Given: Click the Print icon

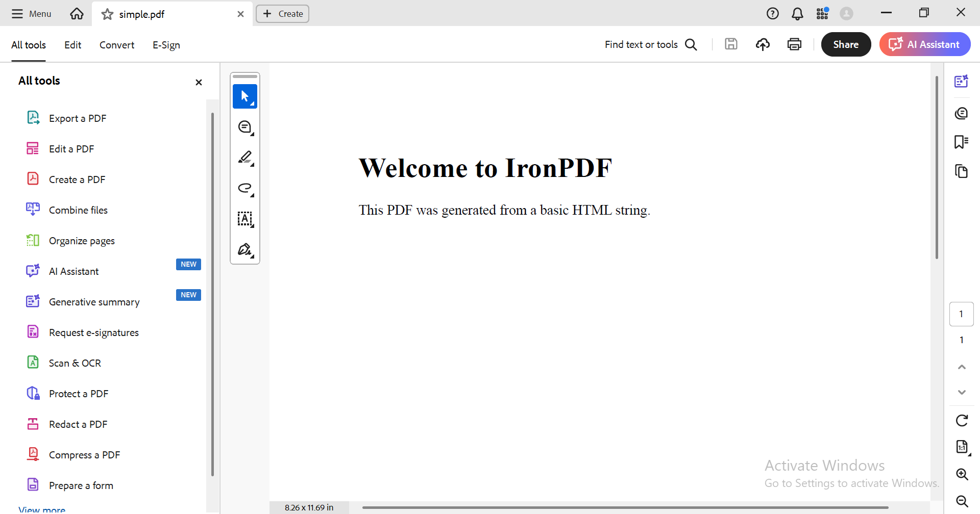Looking at the screenshot, I should tap(794, 44).
